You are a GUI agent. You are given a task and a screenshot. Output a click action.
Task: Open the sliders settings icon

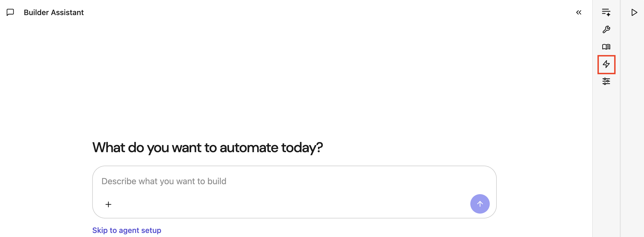tap(606, 81)
